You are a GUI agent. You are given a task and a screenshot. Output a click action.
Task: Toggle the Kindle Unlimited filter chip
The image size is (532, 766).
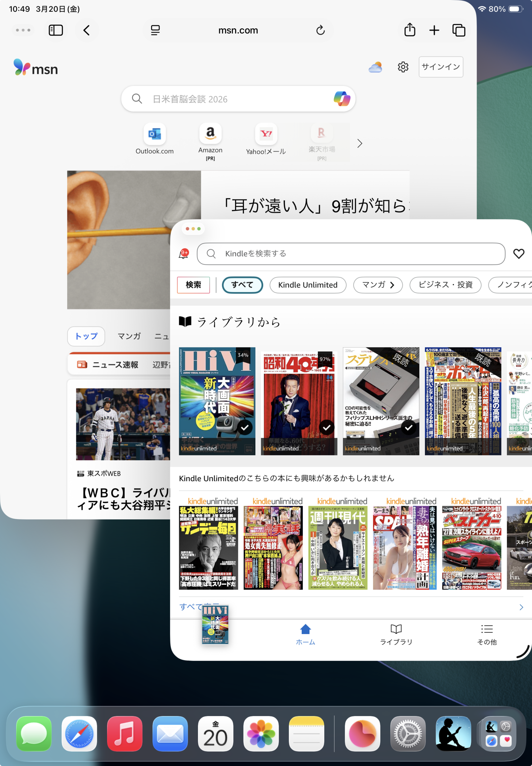(x=307, y=285)
